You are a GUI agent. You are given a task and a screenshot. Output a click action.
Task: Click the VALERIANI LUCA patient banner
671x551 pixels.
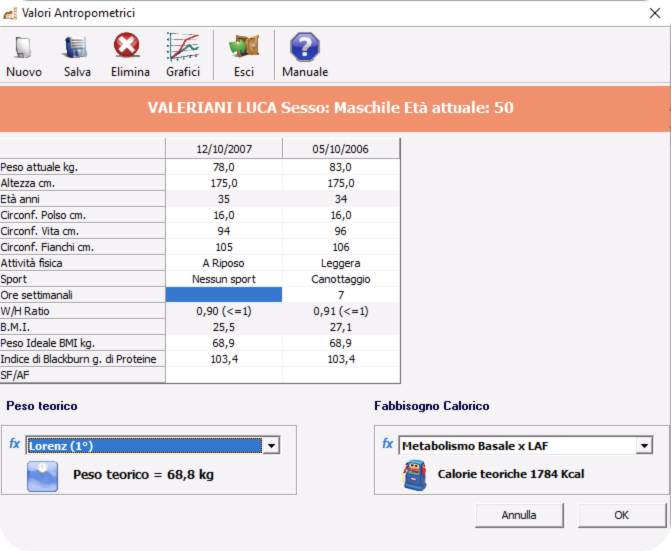tap(335, 108)
